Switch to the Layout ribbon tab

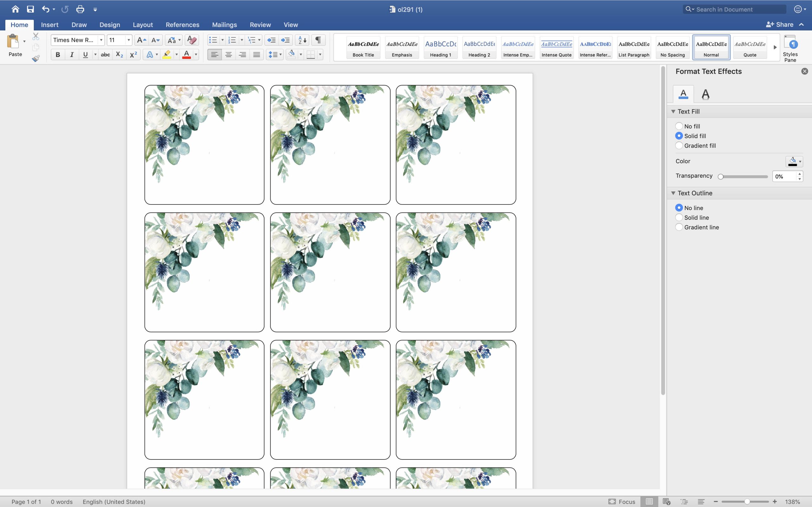tap(143, 25)
